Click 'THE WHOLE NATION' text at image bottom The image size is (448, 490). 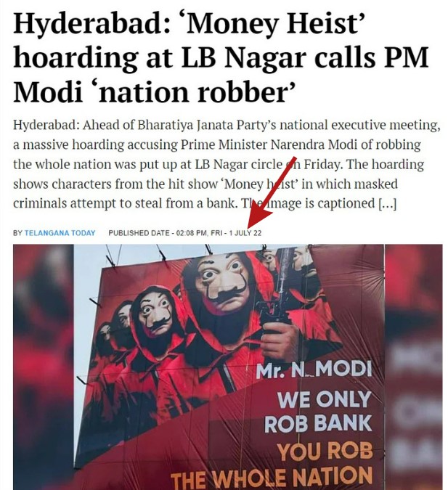click(272, 477)
